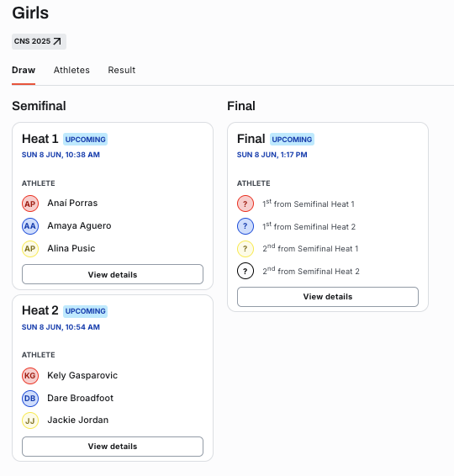Click Amaya Aguero blue AA avatar
Screen dimensions: 454x476
coord(30,226)
